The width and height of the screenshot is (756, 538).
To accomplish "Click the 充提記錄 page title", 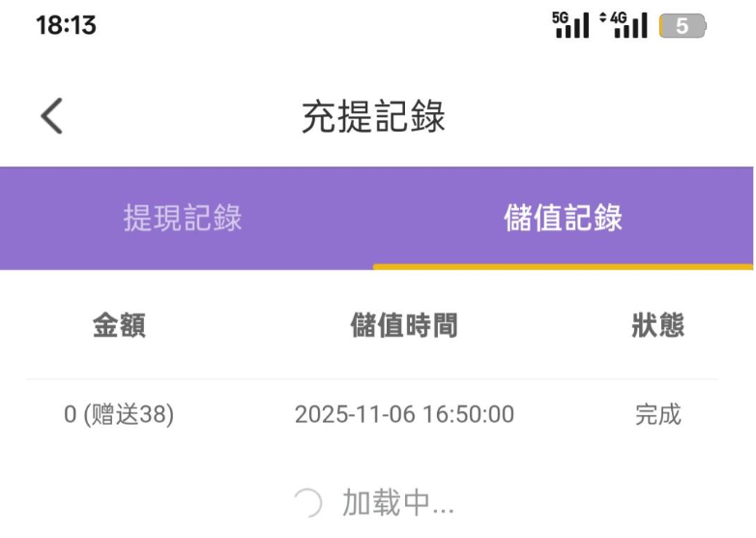I will click(x=374, y=117).
